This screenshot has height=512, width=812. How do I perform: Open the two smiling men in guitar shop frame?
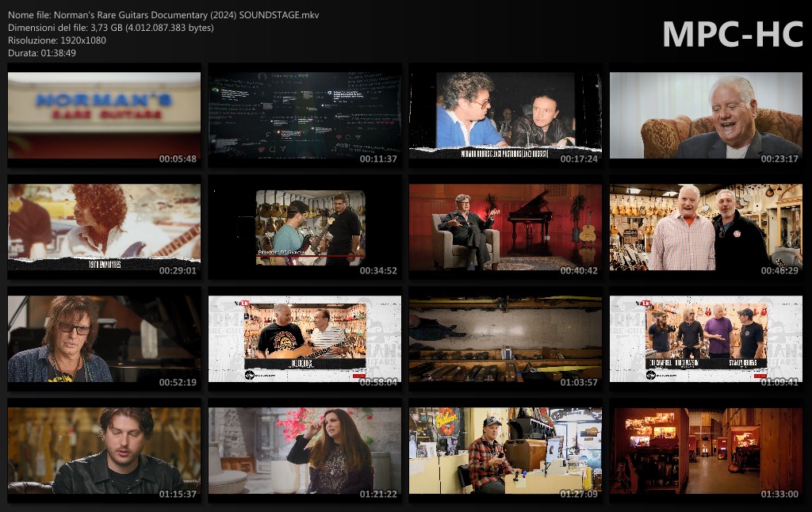pos(706,227)
